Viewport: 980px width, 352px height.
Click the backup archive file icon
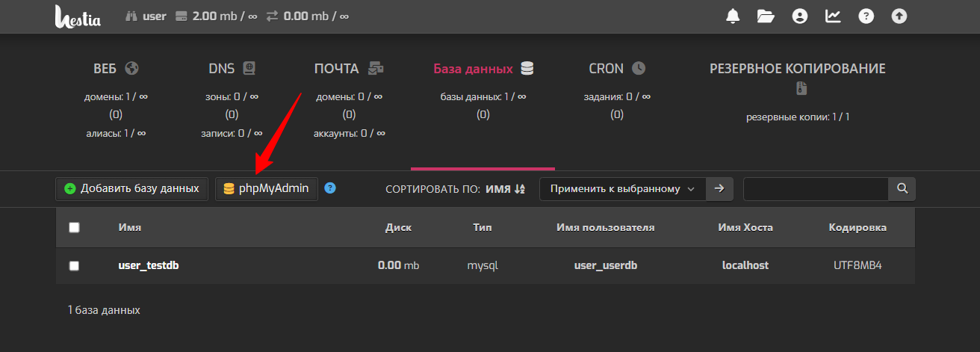tap(800, 89)
